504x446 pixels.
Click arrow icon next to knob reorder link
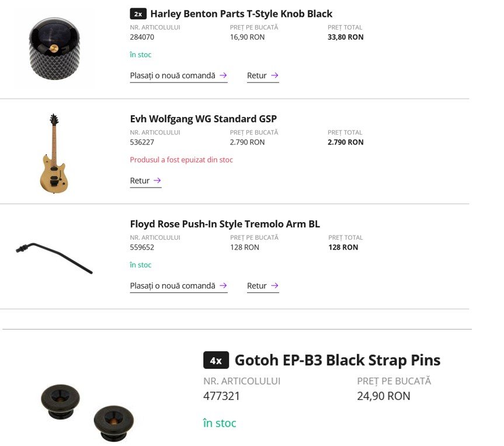click(223, 75)
